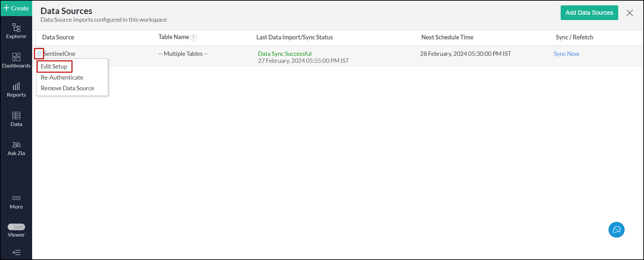644x260 pixels.
Task: Click the Data Sync Successful status
Action: coord(285,54)
